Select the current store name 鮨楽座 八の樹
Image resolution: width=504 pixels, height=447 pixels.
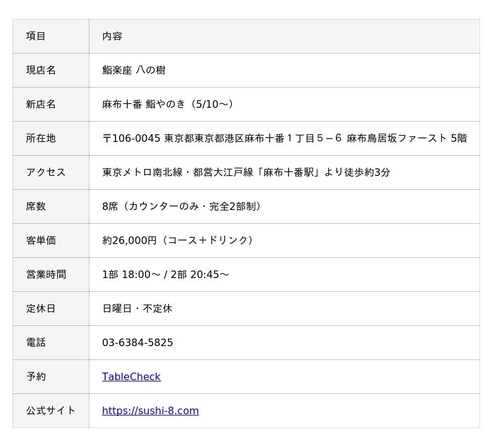[134, 70]
